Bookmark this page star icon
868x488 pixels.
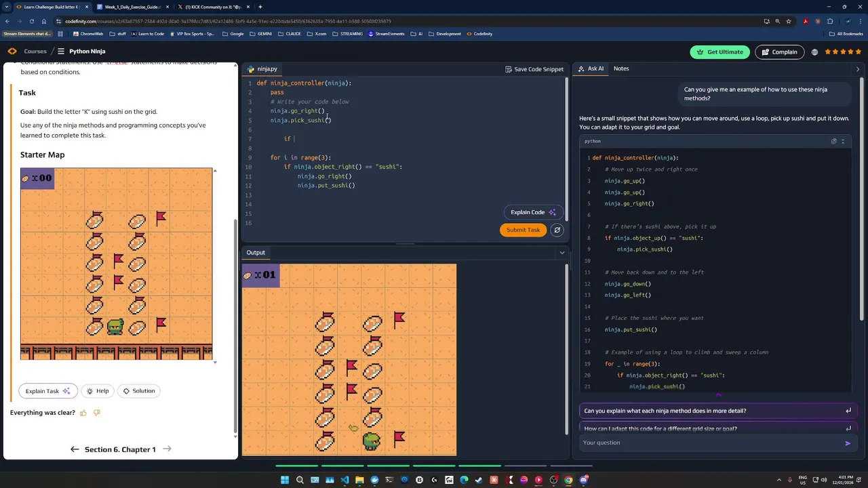click(788, 21)
